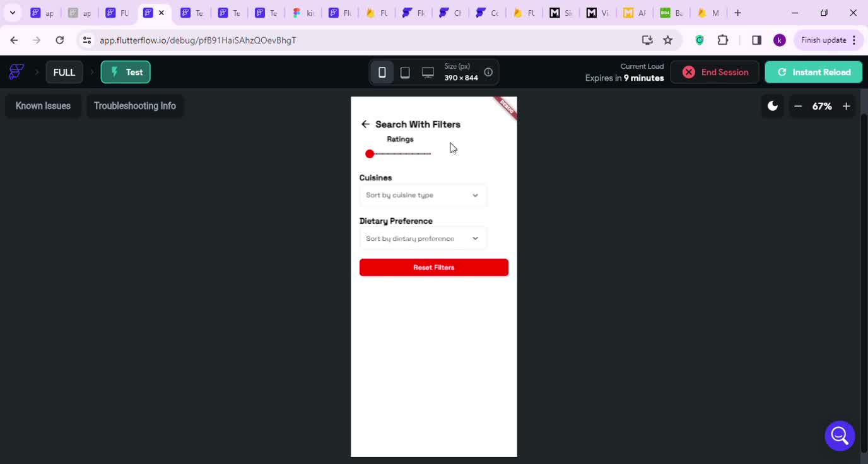Image resolution: width=868 pixels, height=464 pixels.
Task: Zoom out using the minus icon
Action: 798,106
